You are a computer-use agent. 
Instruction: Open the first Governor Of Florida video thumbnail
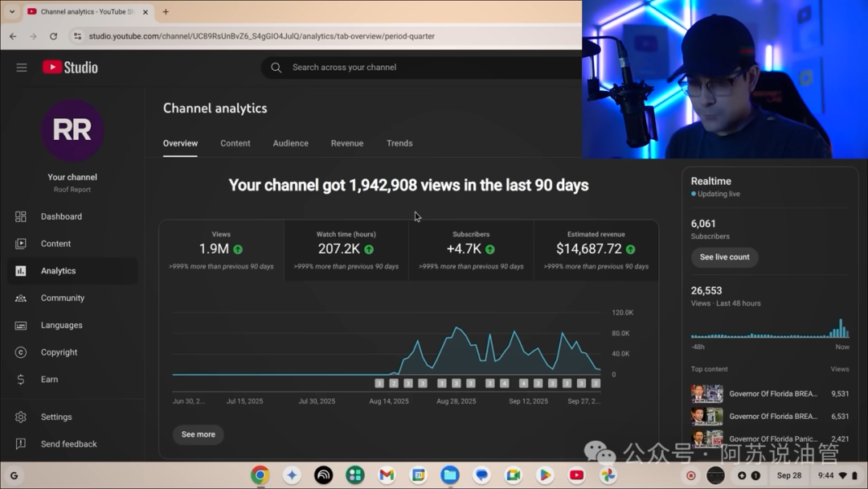pyautogui.click(x=706, y=394)
